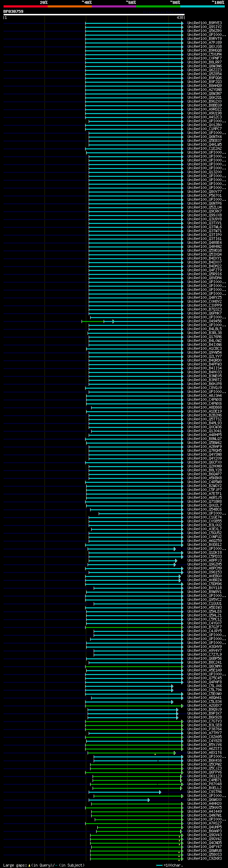Open hit UniRef100_A4S2C3
This screenshot has width=228, height=868.
click(x=204, y=117)
